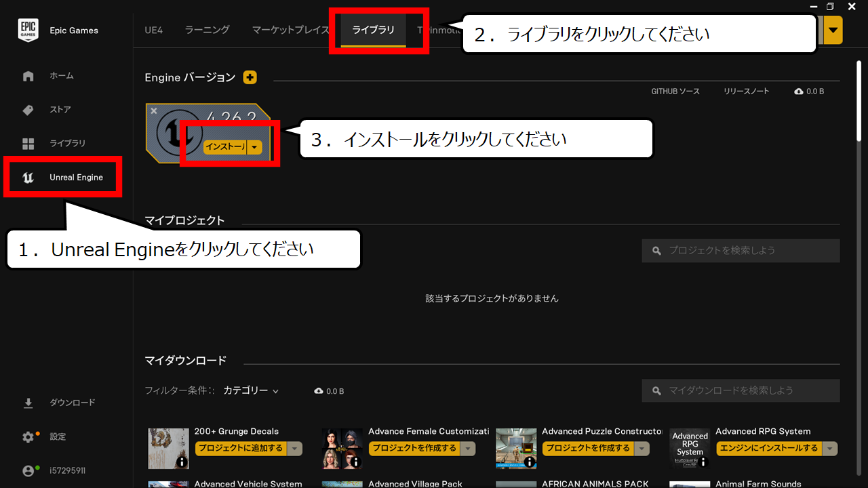Click the Advanced Village Pack title
The image size is (868, 488).
[x=415, y=483]
